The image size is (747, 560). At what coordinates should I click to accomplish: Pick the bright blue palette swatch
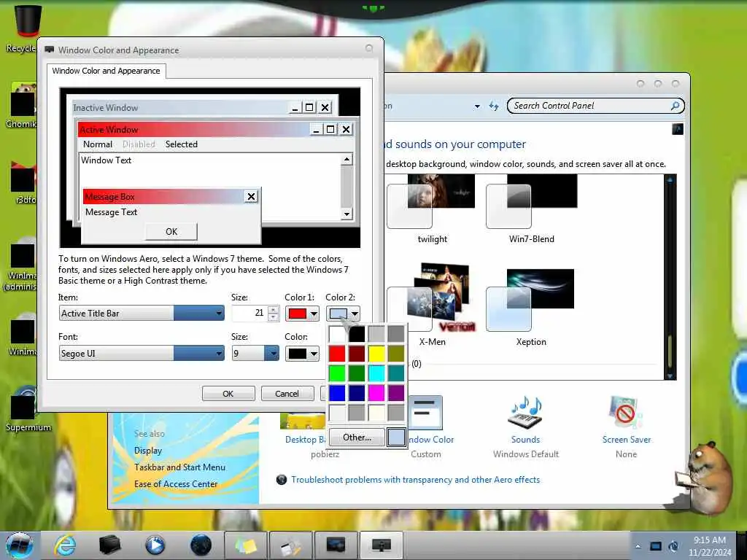[x=337, y=393]
